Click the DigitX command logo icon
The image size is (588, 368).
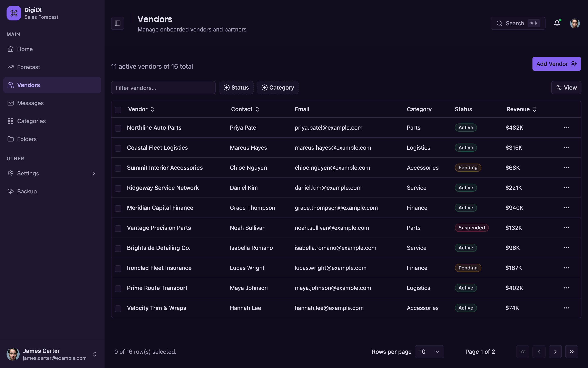[x=14, y=13]
